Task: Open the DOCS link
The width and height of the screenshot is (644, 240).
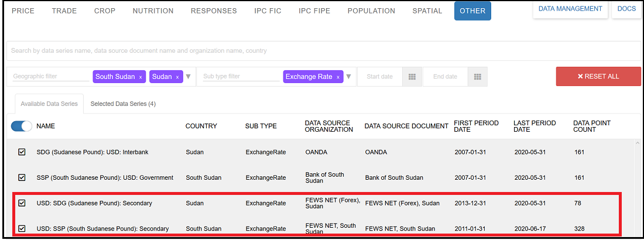Action: click(626, 9)
